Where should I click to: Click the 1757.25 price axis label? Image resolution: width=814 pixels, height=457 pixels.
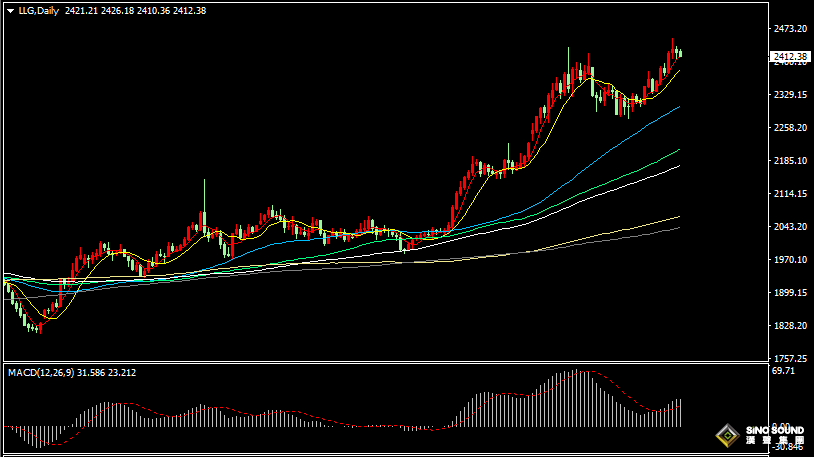tap(790, 359)
